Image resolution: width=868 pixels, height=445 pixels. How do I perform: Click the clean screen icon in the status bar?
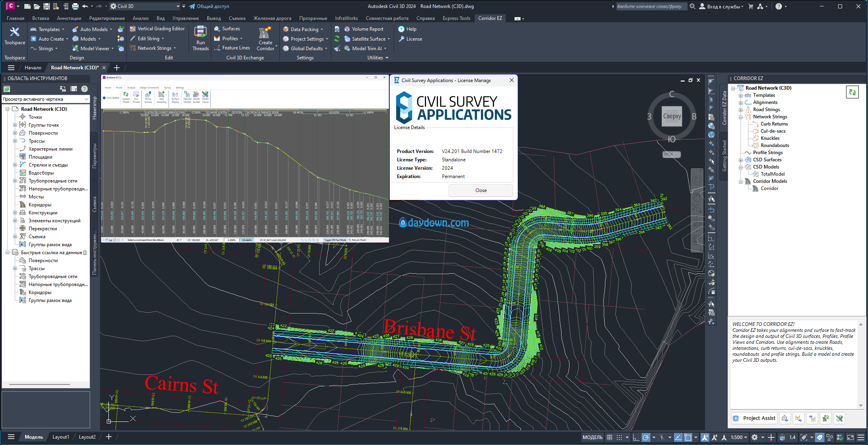click(x=850, y=437)
